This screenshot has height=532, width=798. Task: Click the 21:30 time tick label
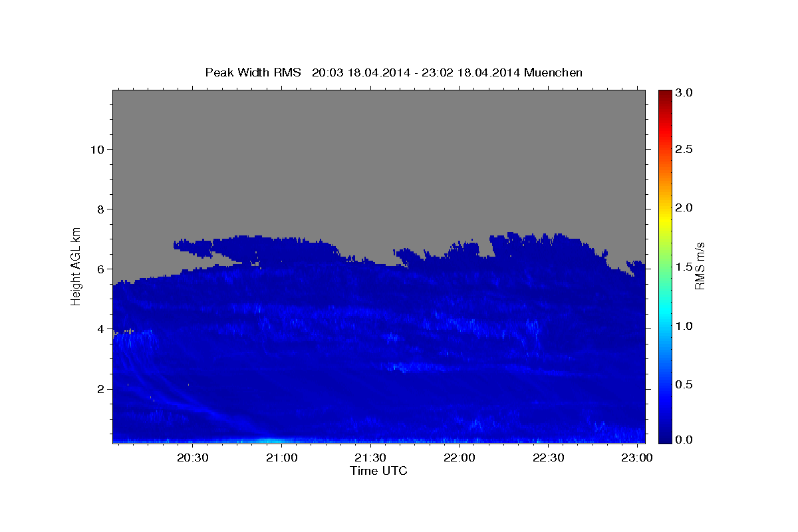[370, 458]
